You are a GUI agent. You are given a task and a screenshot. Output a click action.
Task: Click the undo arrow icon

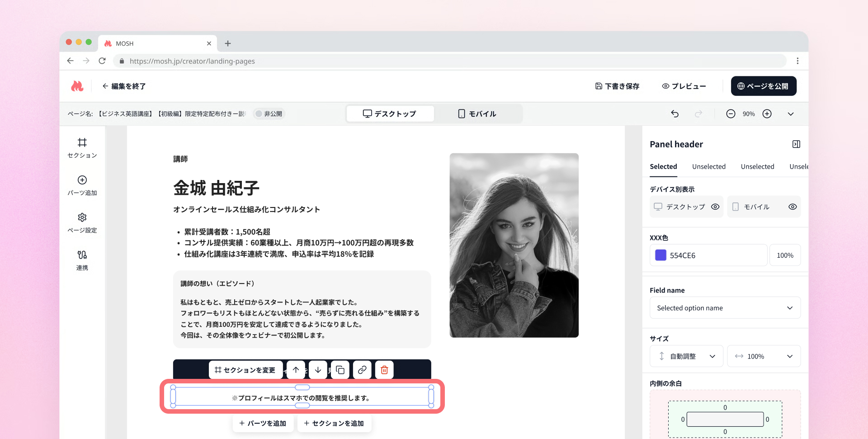(x=675, y=114)
